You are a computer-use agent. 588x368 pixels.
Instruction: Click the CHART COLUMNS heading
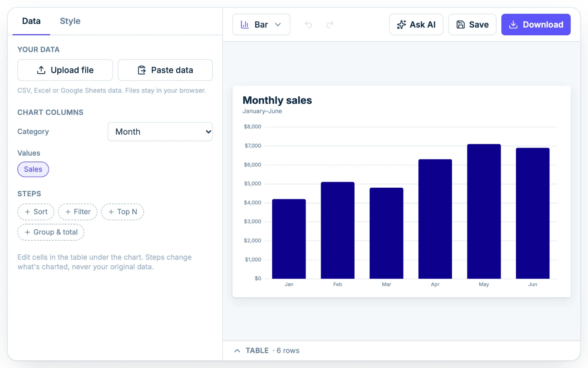pyautogui.click(x=50, y=112)
